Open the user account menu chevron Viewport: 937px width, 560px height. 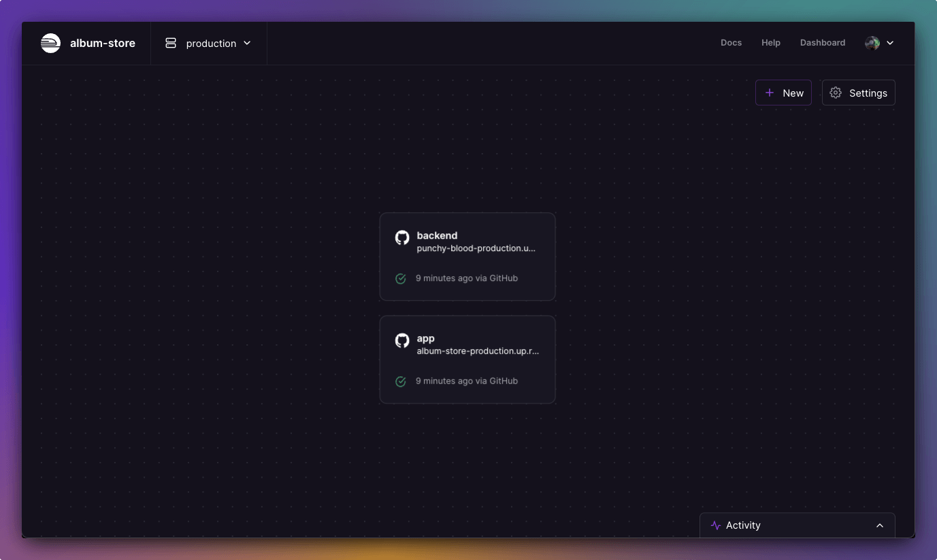(890, 43)
